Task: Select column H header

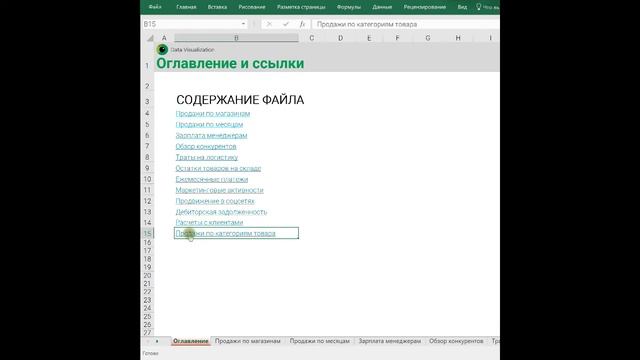Action: click(458, 38)
